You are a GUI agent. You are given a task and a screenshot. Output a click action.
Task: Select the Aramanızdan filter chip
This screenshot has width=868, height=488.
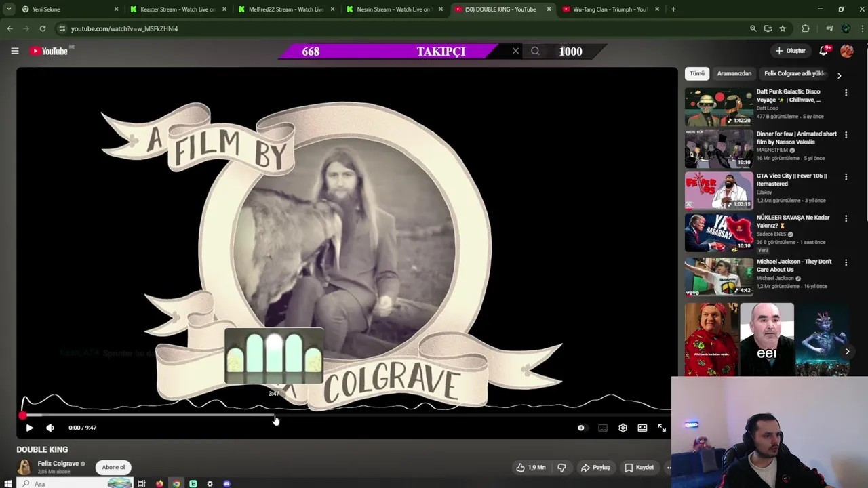point(734,73)
